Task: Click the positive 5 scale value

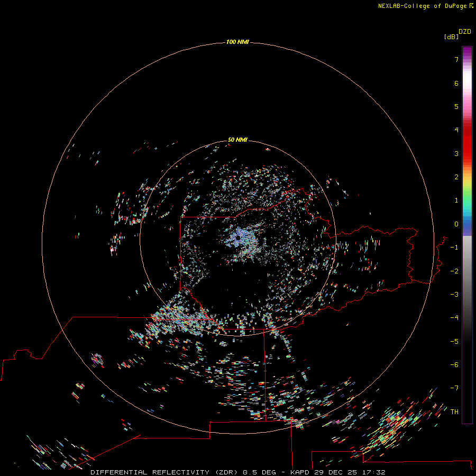Action: tap(456, 106)
